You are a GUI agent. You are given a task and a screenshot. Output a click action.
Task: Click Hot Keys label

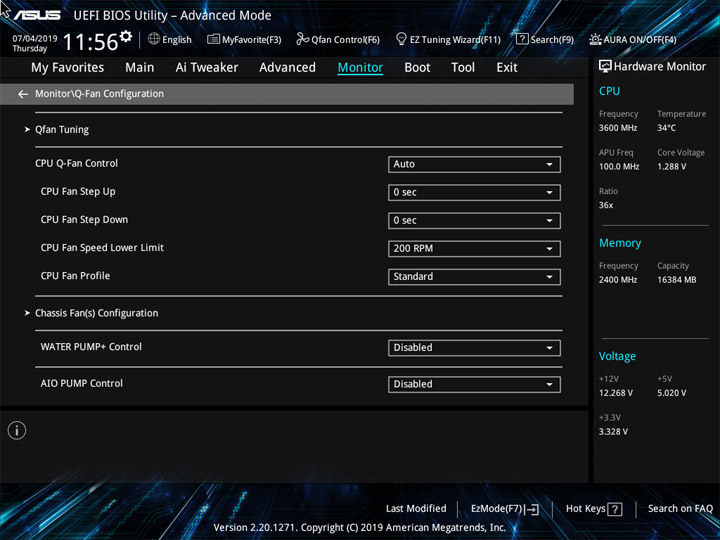(585, 509)
